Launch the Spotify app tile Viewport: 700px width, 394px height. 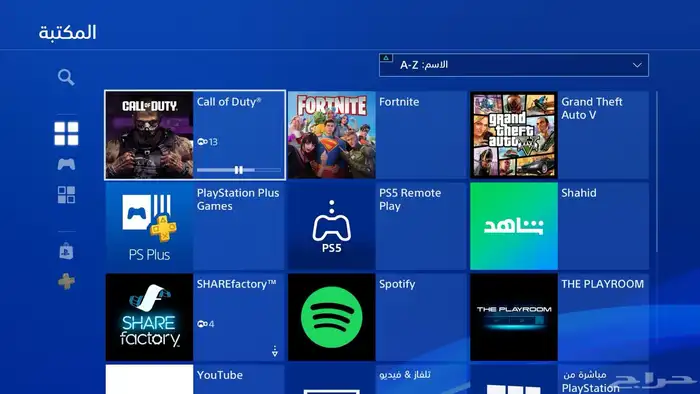click(x=377, y=317)
